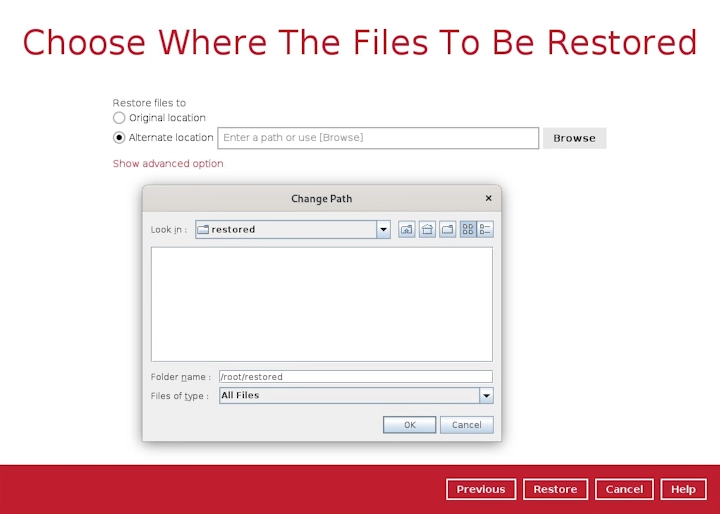Confirm with the OK button

point(409,425)
